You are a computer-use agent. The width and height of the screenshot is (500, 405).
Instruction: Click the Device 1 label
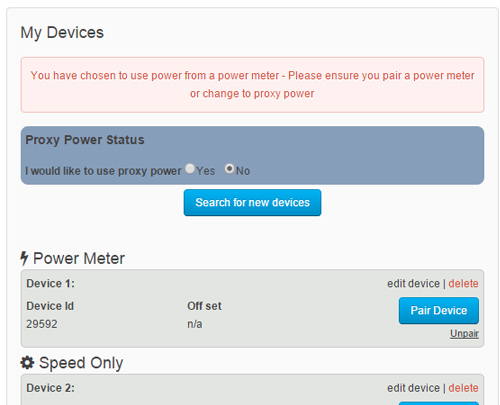51,284
